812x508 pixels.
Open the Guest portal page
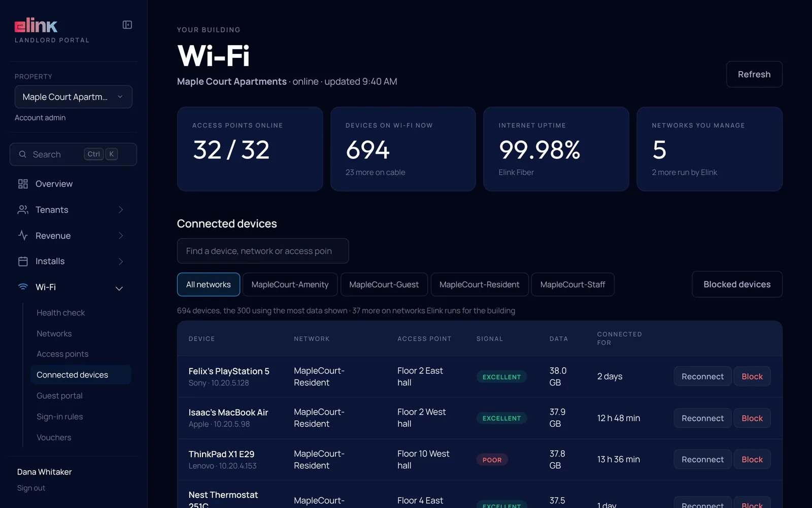59,396
